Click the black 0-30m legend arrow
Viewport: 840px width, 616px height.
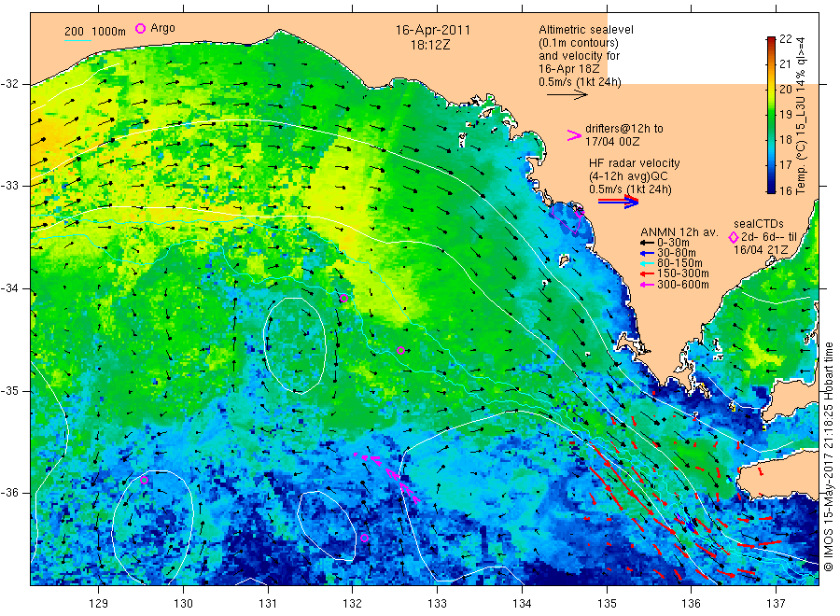(647, 243)
